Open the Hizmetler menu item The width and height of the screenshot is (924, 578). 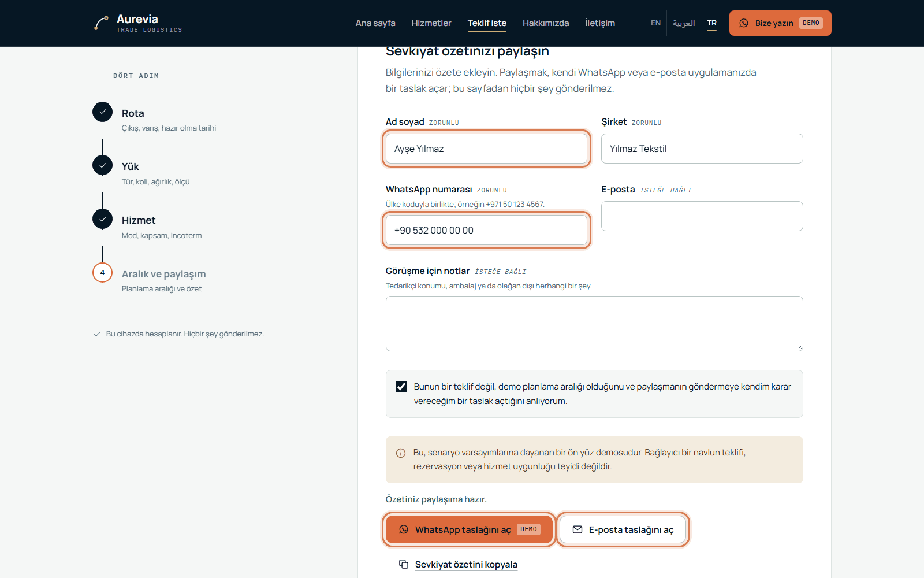(x=431, y=23)
